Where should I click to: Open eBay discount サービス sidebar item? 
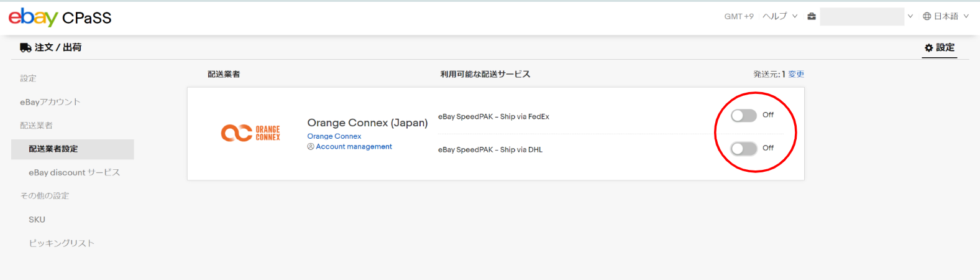(74, 172)
